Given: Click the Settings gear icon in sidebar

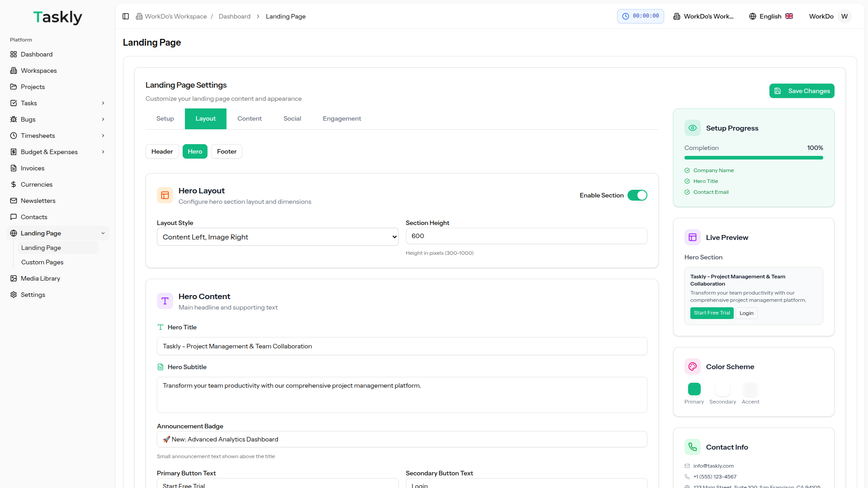Looking at the screenshot, I should 14,295.
